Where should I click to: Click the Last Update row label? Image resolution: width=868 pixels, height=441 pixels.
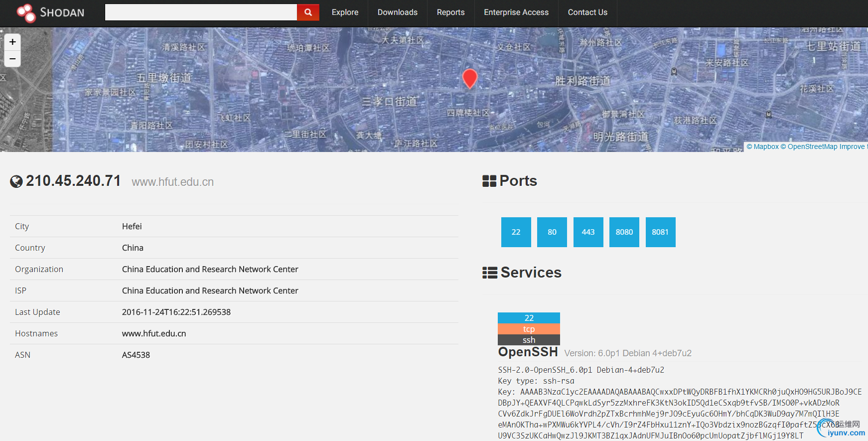tap(37, 312)
